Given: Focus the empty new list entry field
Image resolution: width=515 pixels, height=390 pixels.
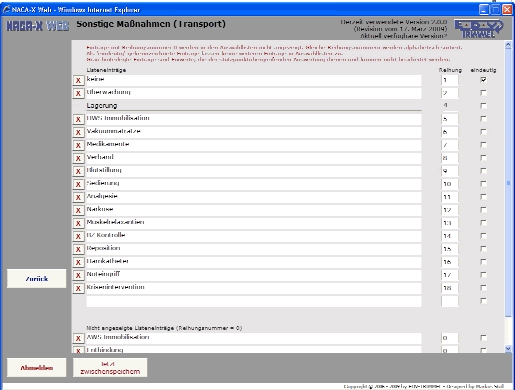Looking at the screenshot, I should pos(254,301).
